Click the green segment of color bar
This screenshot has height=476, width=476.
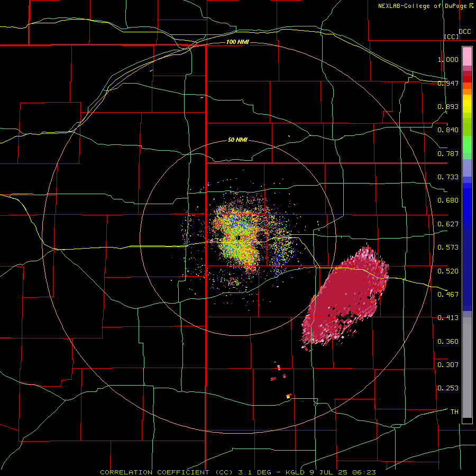[467, 144]
